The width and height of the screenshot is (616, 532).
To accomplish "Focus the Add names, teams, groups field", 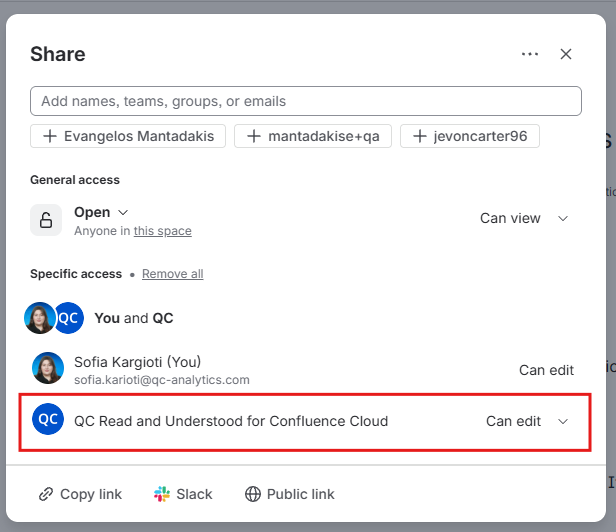I will click(306, 101).
